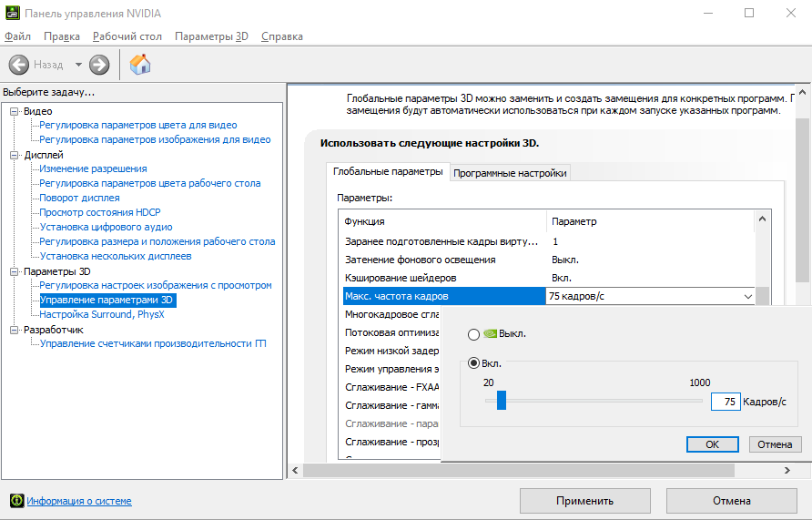
Task: Select the Выкл. radio button
Action: click(473, 333)
